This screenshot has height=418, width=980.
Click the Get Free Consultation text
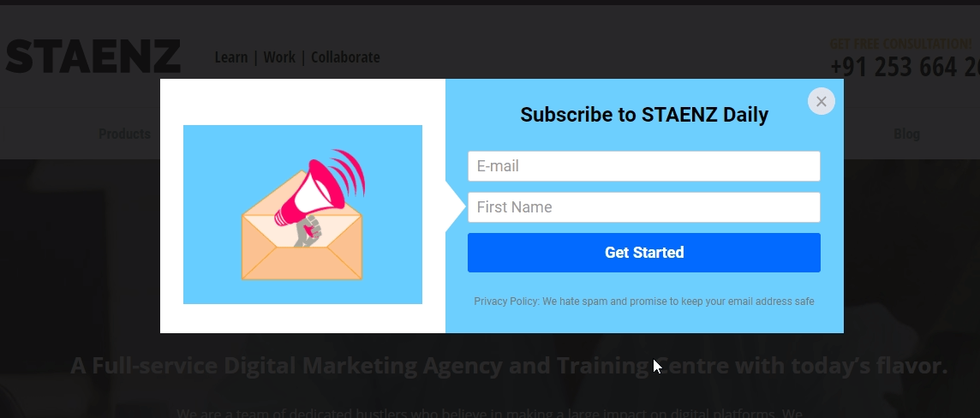point(900,44)
